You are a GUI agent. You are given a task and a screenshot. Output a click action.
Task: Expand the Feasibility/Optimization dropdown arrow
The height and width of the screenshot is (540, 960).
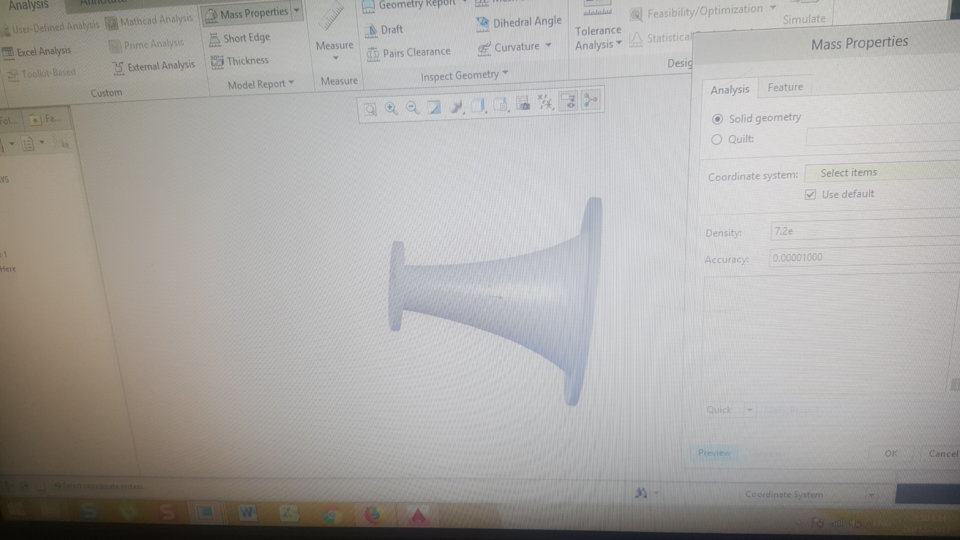point(773,8)
